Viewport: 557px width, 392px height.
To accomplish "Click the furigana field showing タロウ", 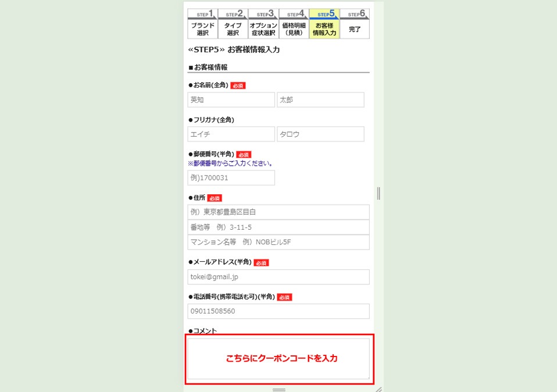I will pos(321,134).
